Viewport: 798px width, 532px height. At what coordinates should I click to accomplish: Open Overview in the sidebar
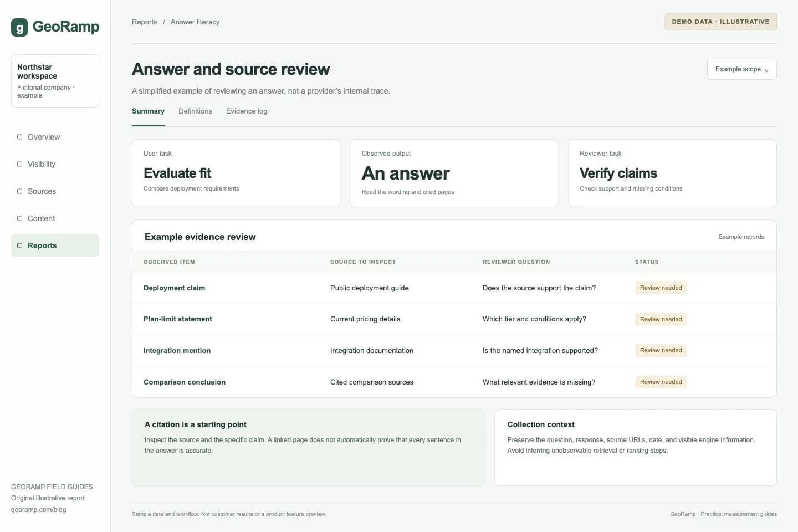coord(55,137)
